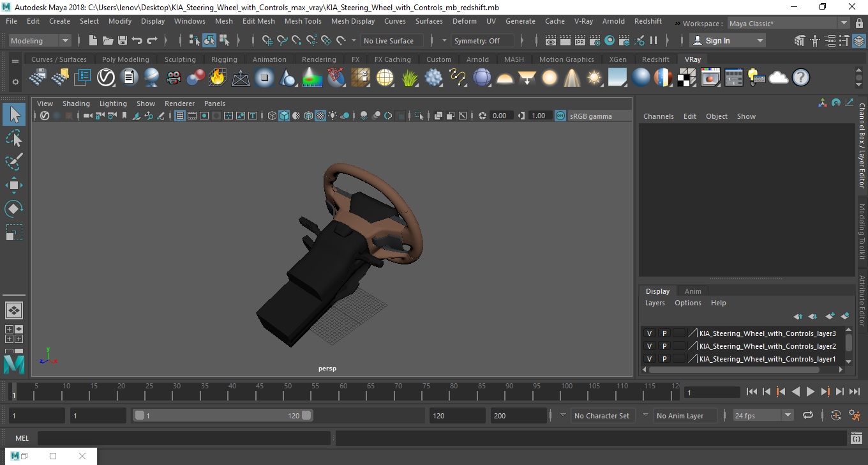Open the viewport Shading menu
868x465 pixels.
(x=76, y=103)
